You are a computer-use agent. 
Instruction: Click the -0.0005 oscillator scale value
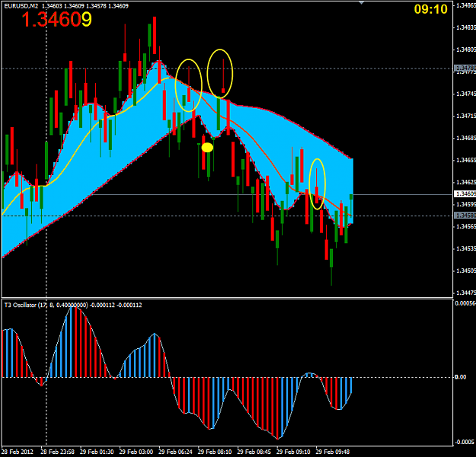click(465, 442)
